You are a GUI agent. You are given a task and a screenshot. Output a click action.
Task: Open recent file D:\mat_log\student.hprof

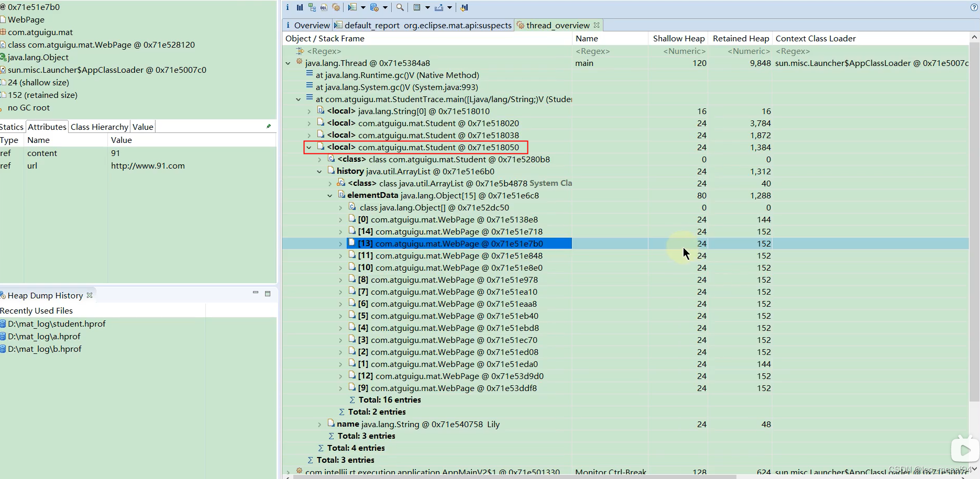pos(57,324)
